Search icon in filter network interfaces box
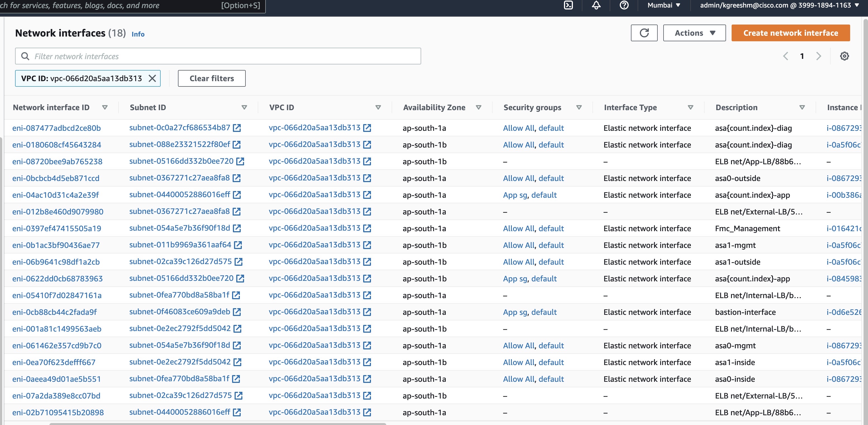The width and height of the screenshot is (868, 425). click(25, 56)
